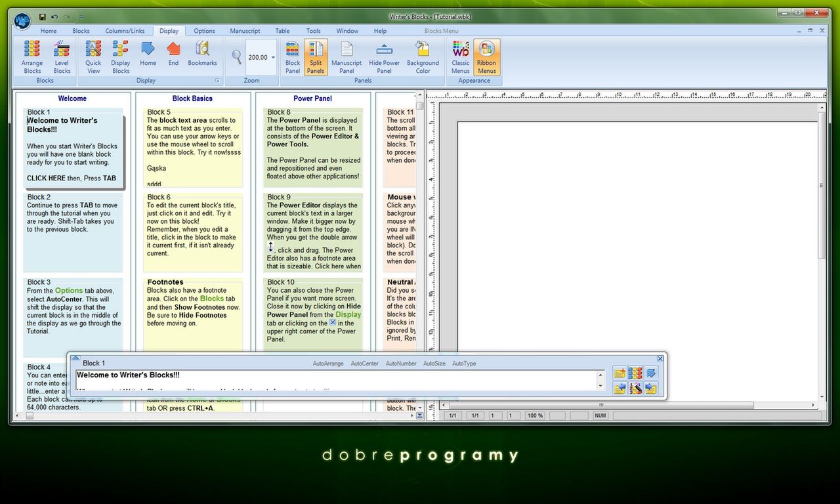
Task: Switch to Classic Menus appearance
Action: point(461,57)
